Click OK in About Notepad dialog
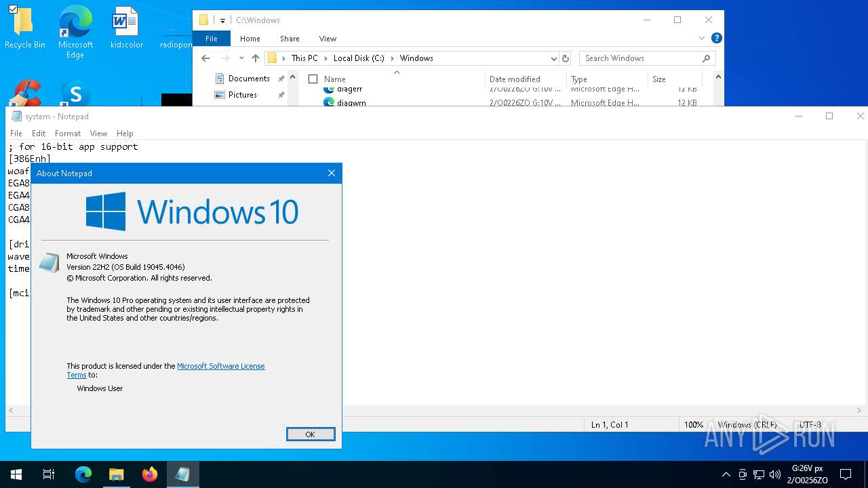This screenshot has width=868, height=488. [x=311, y=434]
